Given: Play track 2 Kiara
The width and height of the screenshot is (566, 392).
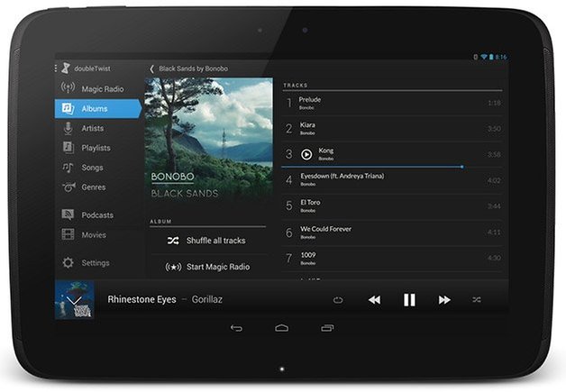Looking at the screenshot, I should pyautogui.click(x=392, y=129).
